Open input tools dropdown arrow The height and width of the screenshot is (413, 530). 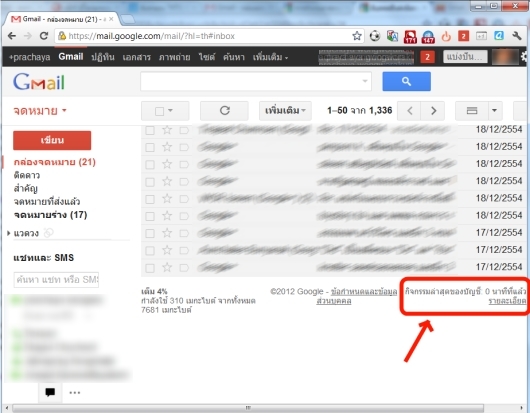pyautogui.click(x=495, y=110)
